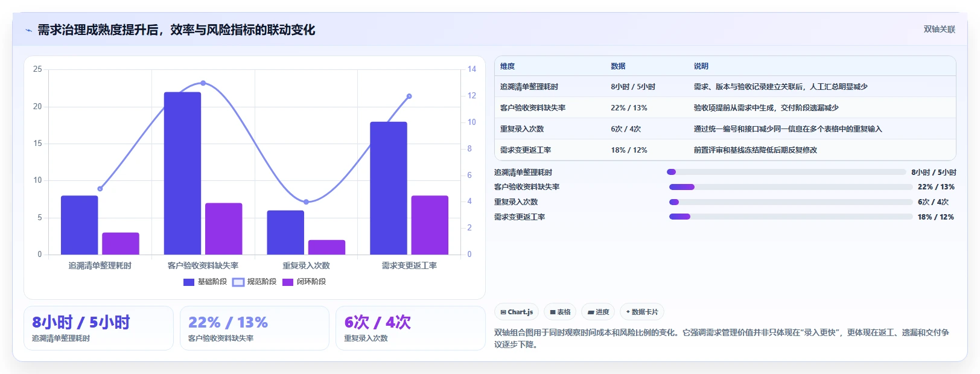The width and height of the screenshot is (980, 374).
Task: Click tall blue bar for 客户验收资料缺失率
Action: click(x=182, y=173)
